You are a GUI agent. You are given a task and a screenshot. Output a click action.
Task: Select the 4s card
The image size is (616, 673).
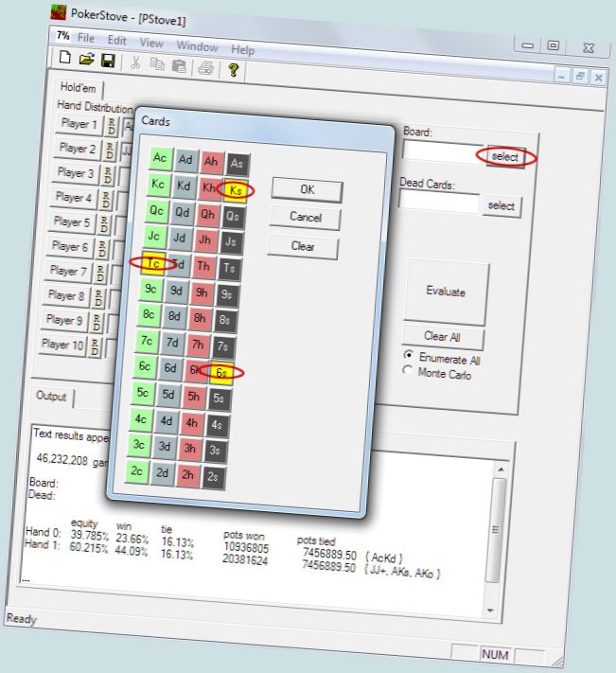tap(217, 425)
